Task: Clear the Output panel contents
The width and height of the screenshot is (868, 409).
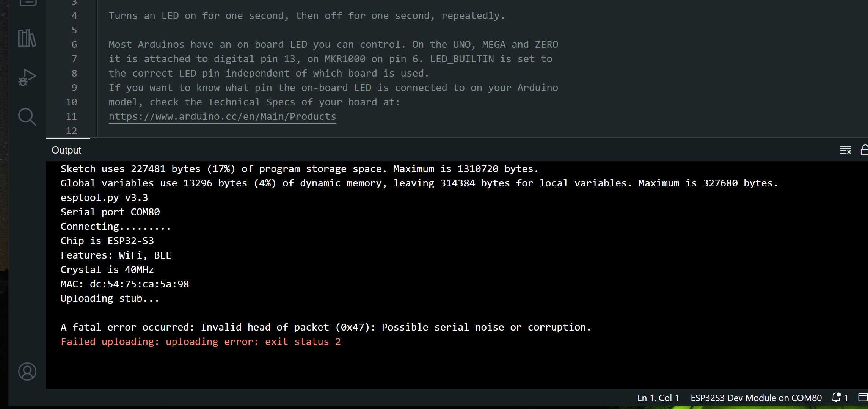Action: 845,150
